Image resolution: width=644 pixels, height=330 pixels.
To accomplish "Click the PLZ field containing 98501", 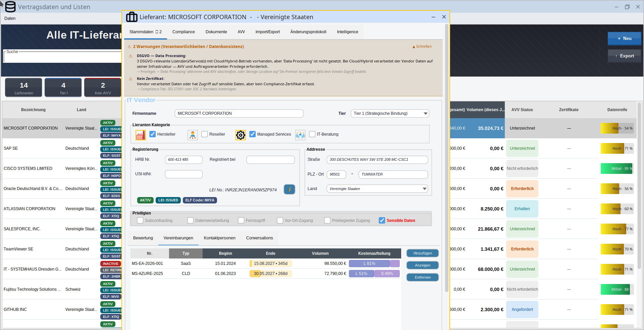I will (336, 175).
